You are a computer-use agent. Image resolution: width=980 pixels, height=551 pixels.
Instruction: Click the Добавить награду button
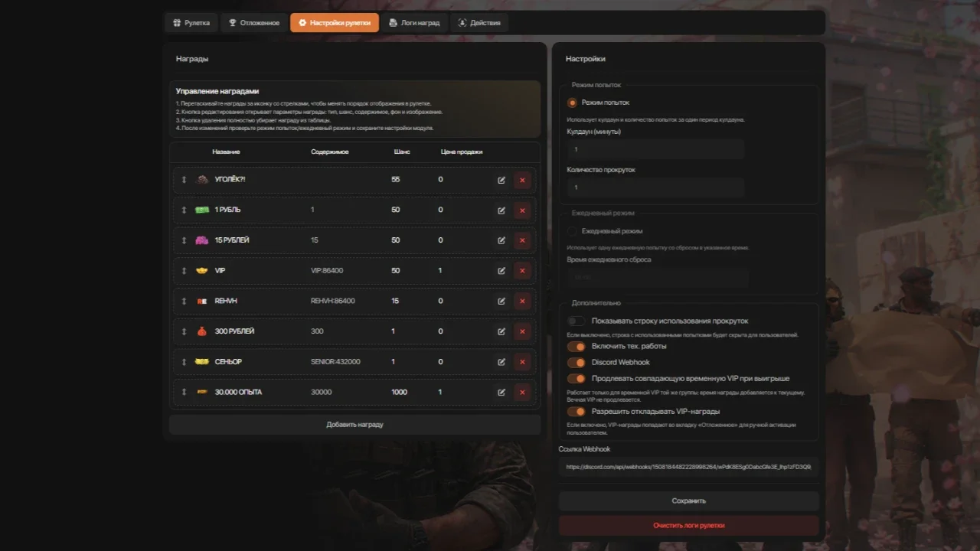(354, 425)
